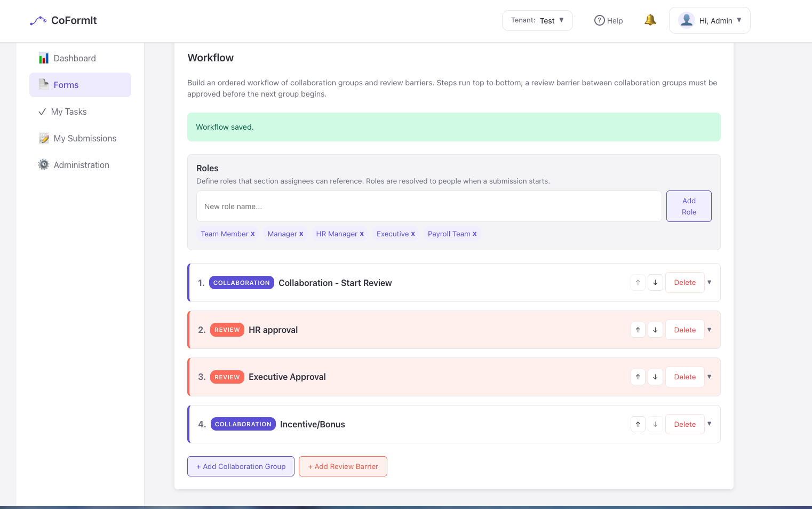Move Incentive/Bonus step up

[638, 424]
